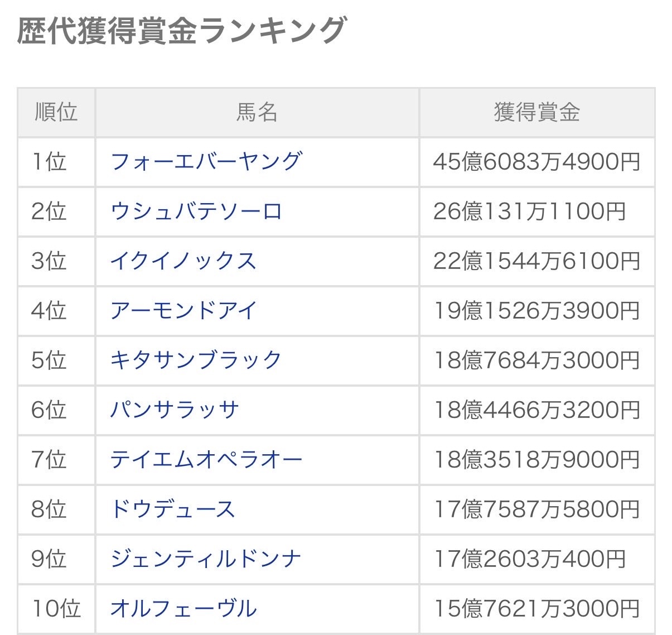The height and width of the screenshot is (635, 672).
Task: Click the 1位 rank cell
Action: click(49, 162)
